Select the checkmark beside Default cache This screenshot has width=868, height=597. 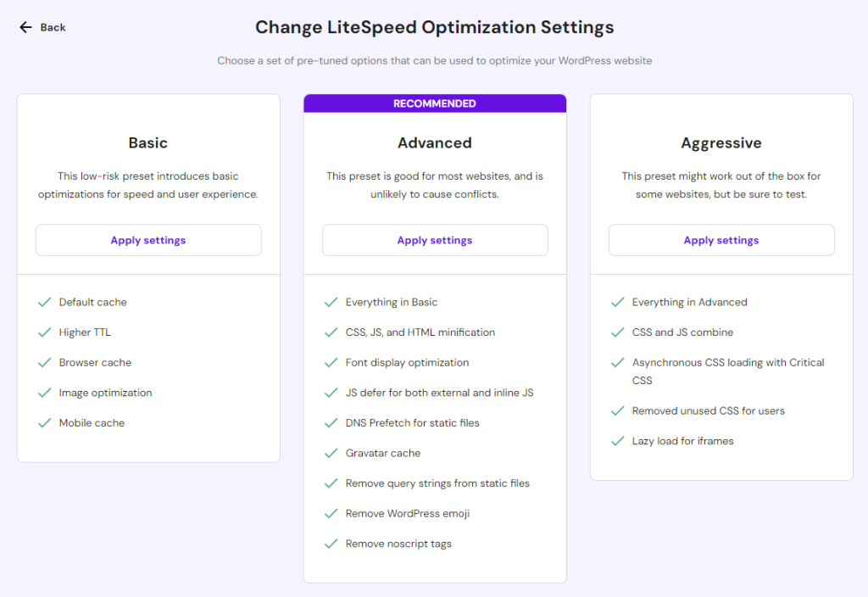tap(44, 302)
